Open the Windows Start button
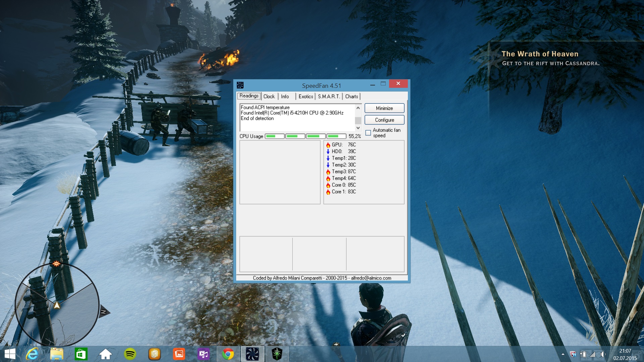Screen dimensions: 644x362 click(10, 354)
